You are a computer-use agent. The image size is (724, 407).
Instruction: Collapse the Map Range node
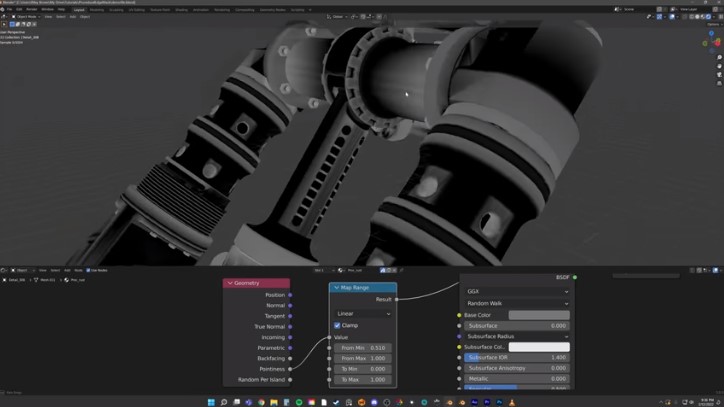coord(336,288)
